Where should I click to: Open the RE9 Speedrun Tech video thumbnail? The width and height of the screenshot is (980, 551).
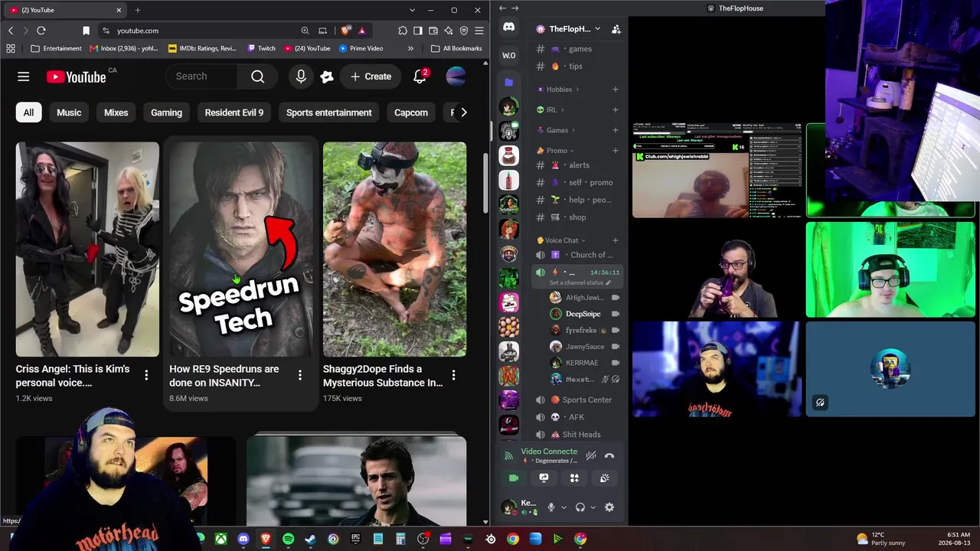pyautogui.click(x=241, y=249)
